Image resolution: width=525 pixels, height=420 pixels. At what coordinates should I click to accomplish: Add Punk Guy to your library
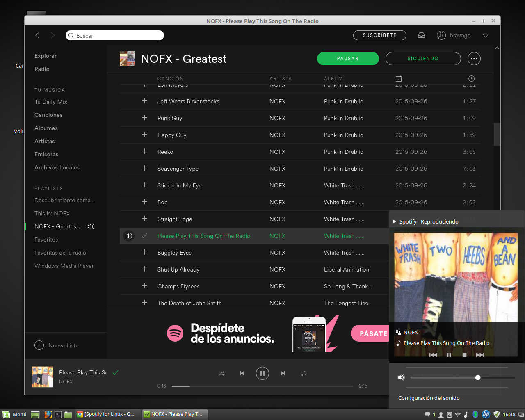click(x=144, y=118)
